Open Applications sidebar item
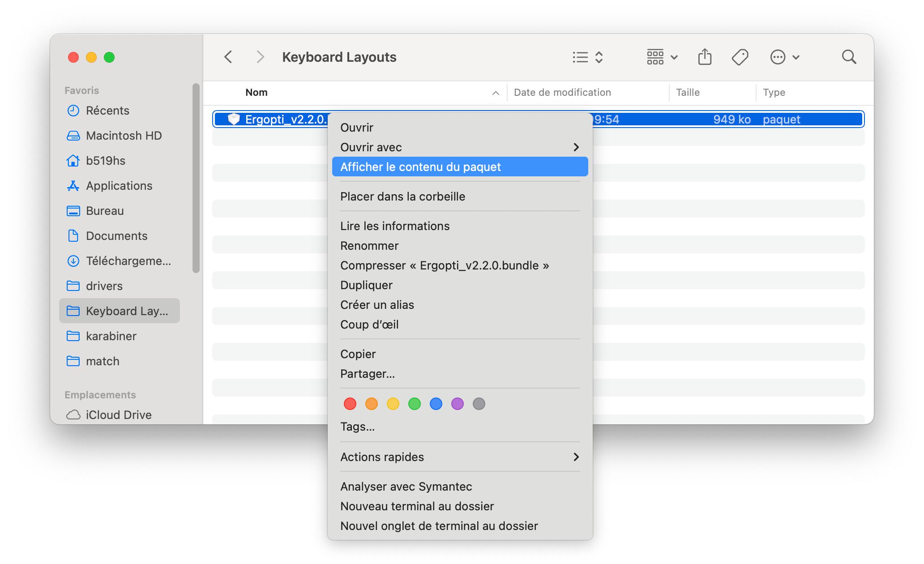The height and width of the screenshot is (564, 924). pos(119,186)
